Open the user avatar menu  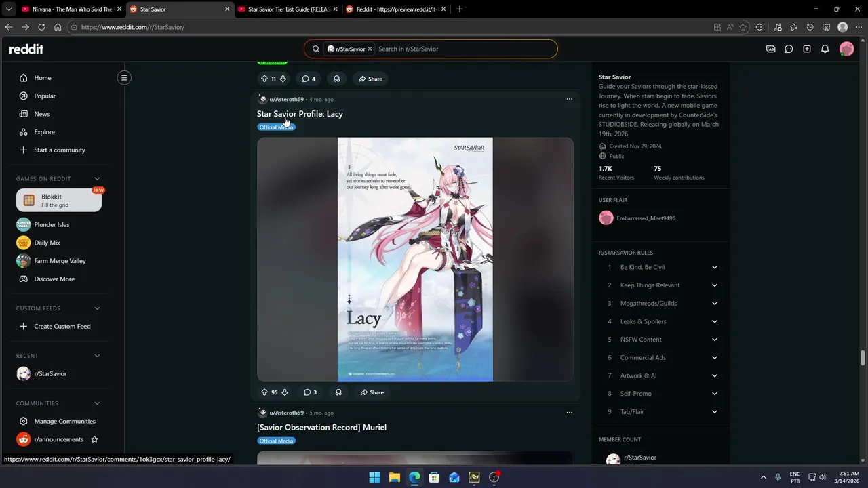pos(846,49)
